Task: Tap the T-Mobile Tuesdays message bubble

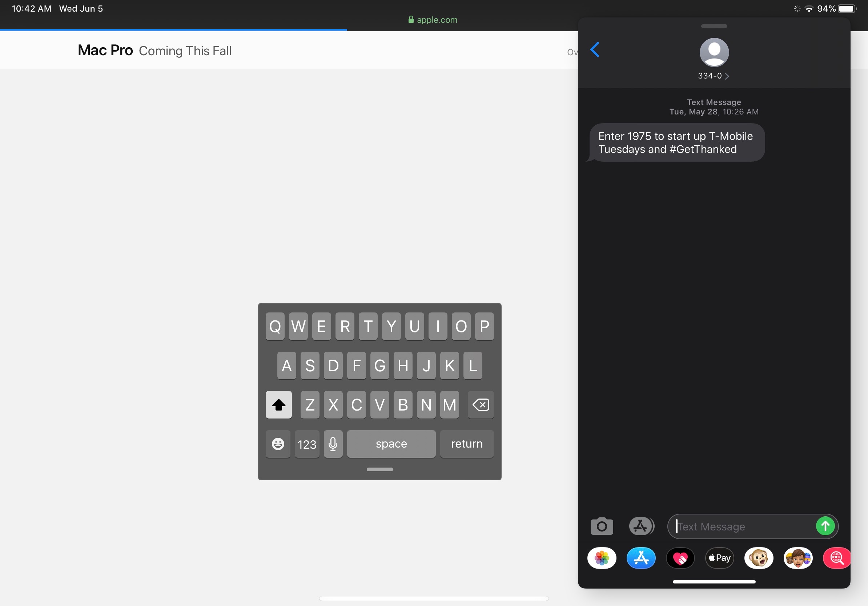Action: [x=676, y=142]
